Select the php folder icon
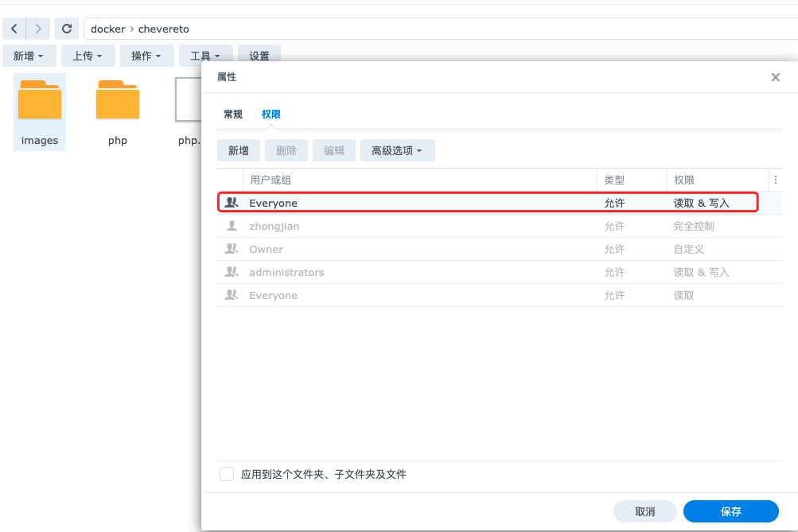Image resolution: width=798 pixels, height=532 pixels. tap(118, 101)
